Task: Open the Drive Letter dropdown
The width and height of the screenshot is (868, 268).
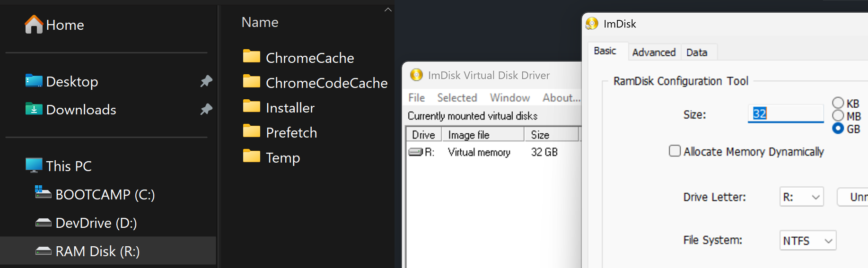Action: (x=801, y=197)
